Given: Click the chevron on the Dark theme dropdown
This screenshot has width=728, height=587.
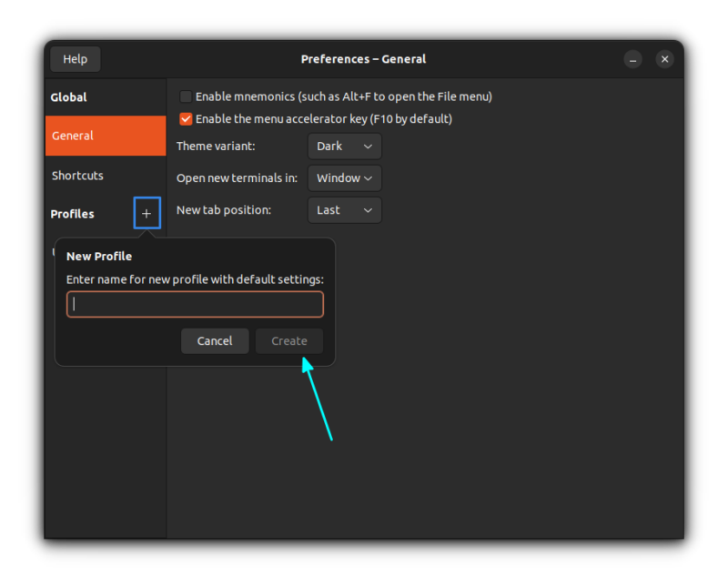Looking at the screenshot, I should click(x=367, y=146).
